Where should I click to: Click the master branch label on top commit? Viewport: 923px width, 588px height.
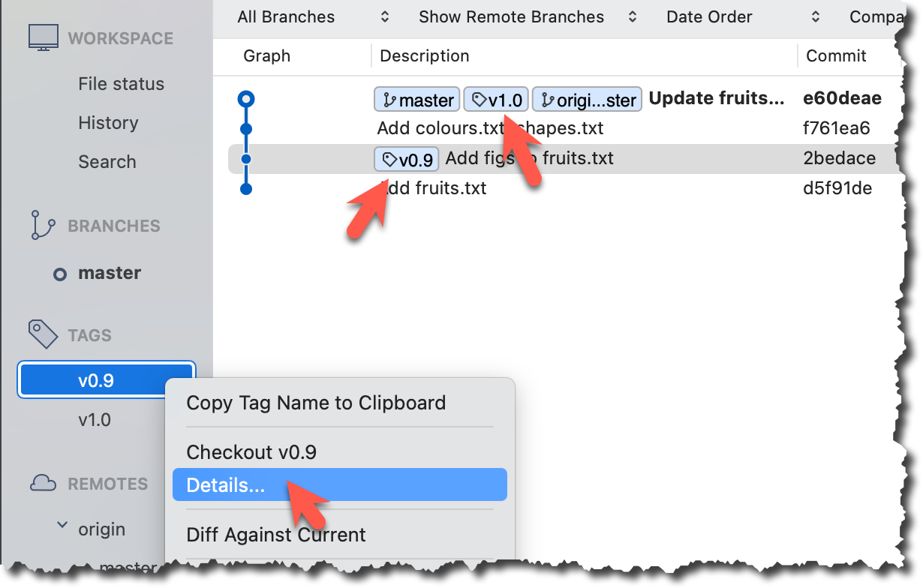point(417,100)
